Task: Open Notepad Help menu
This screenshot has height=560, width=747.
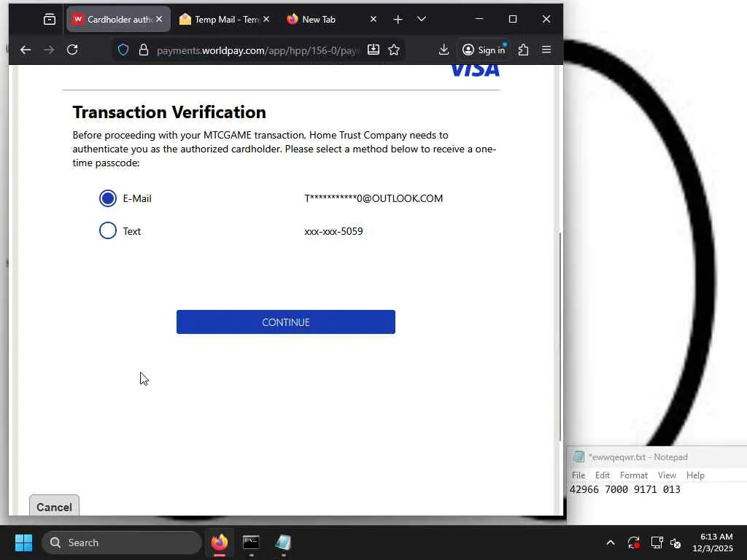Action: tap(695, 475)
